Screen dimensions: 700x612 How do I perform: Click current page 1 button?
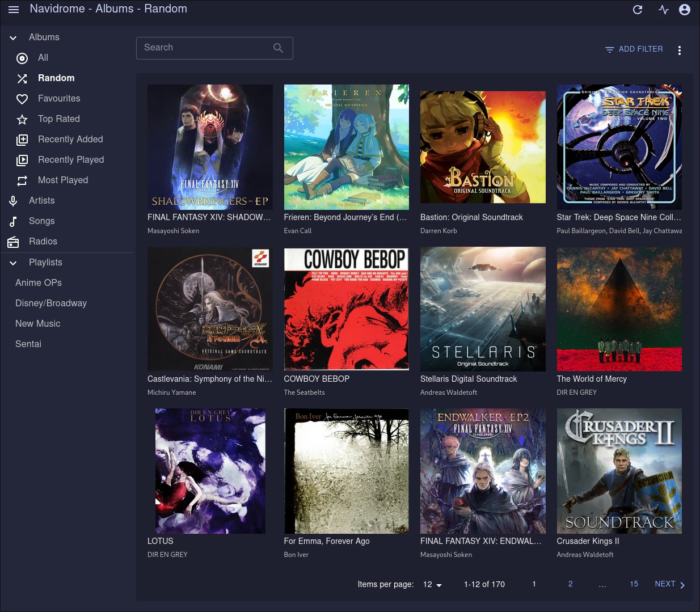pyautogui.click(x=534, y=584)
